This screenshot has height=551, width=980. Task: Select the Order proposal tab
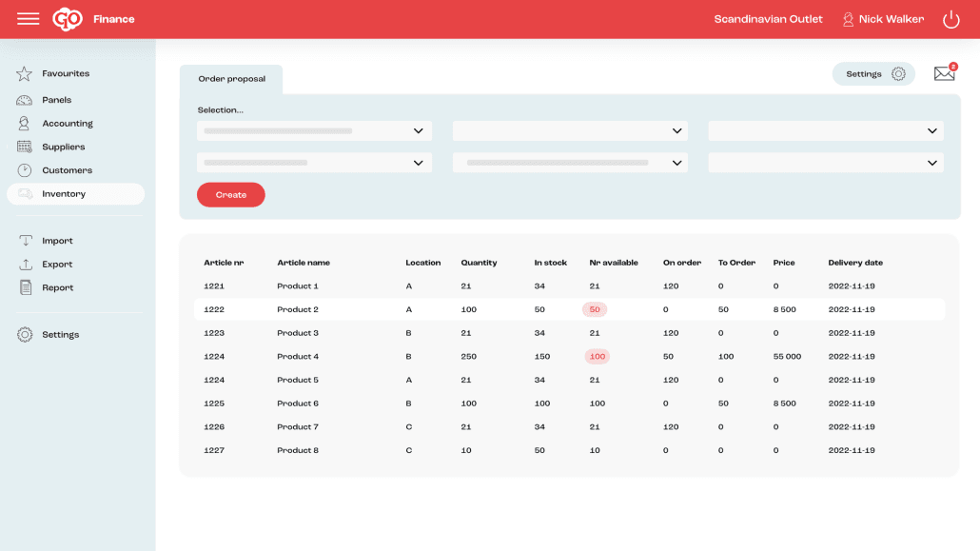pyautogui.click(x=231, y=79)
